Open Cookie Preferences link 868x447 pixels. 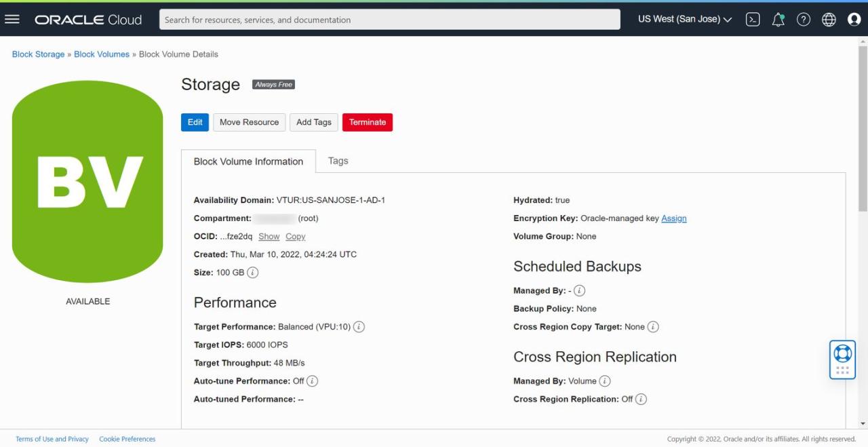point(127,439)
